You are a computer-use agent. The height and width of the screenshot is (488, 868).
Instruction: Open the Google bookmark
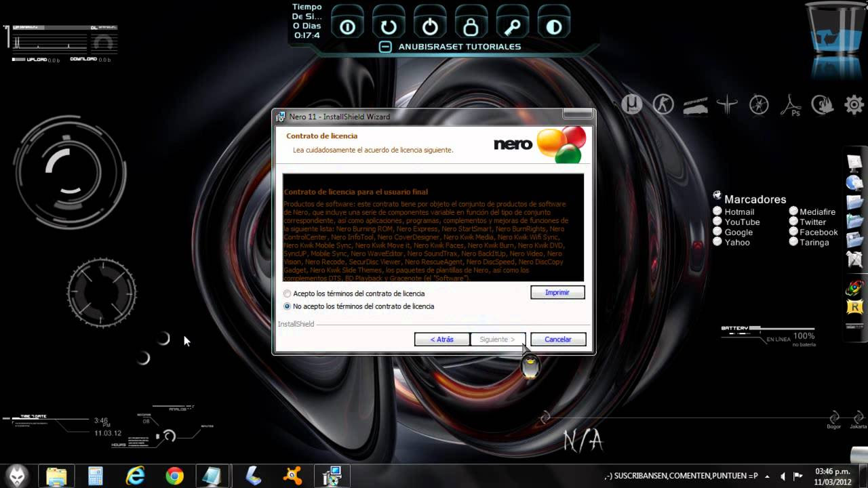click(x=738, y=232)
